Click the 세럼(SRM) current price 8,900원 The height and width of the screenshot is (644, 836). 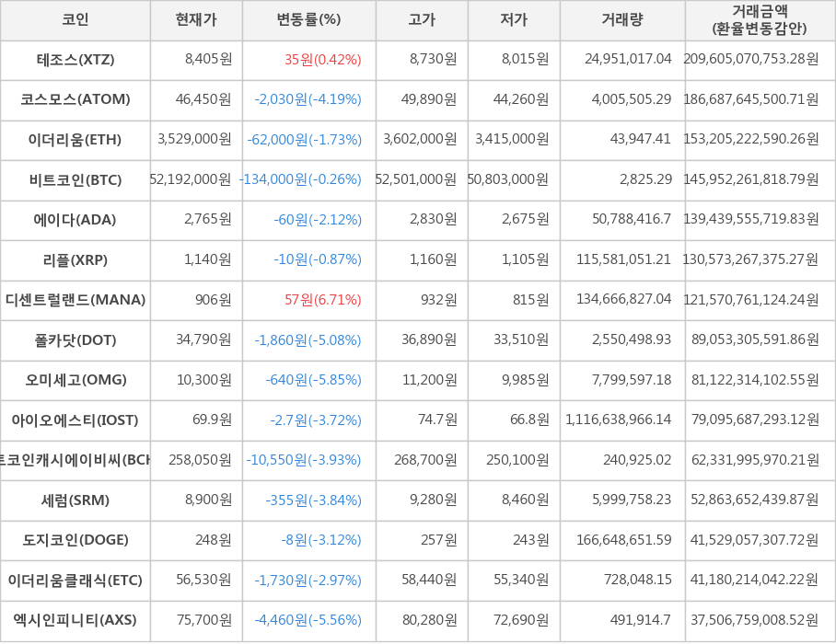click(207, 500)
